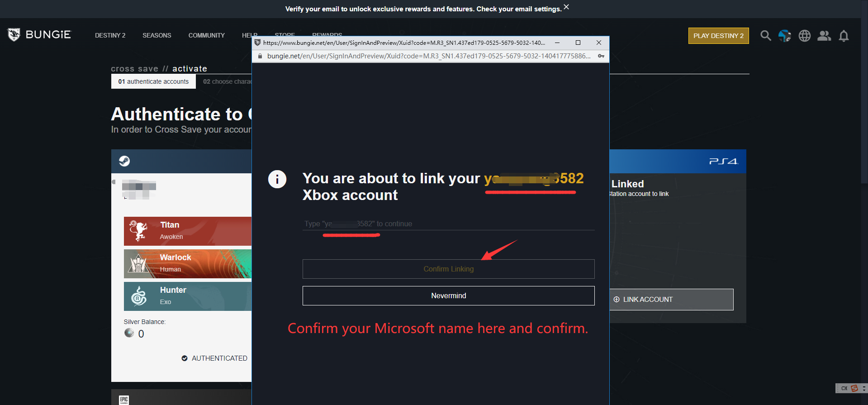The height and width of the screenshot is (405, 868).
Task: Click the password key icon in address bar
Action: coord(601,56)
